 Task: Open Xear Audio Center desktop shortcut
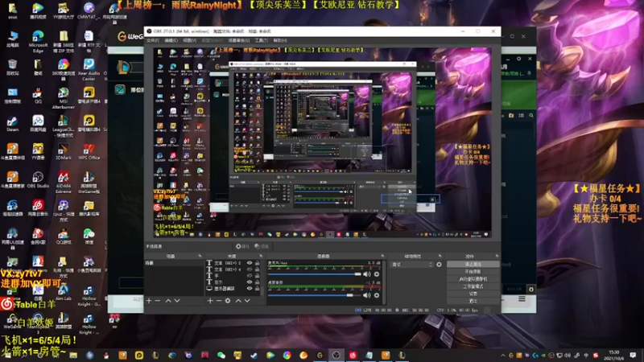[x=89, y=70]
